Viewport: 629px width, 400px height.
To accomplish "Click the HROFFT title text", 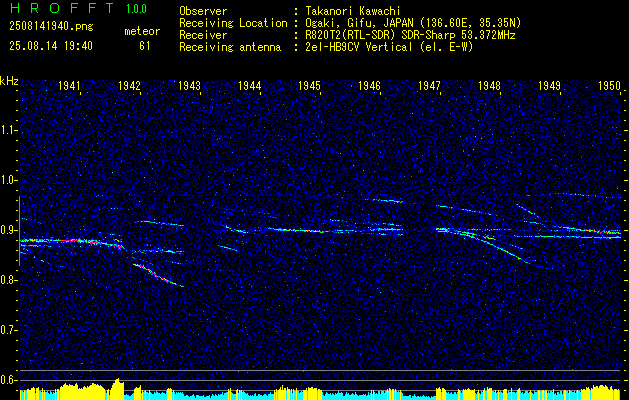I will 61,8.
